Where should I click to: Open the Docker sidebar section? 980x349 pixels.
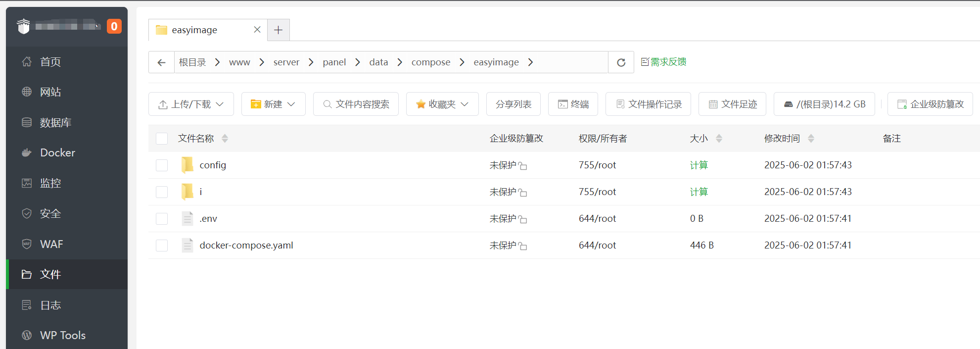[57, 153]
